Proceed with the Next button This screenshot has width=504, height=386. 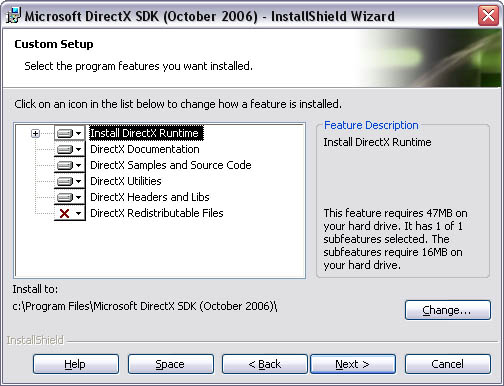tap(353, 364)
